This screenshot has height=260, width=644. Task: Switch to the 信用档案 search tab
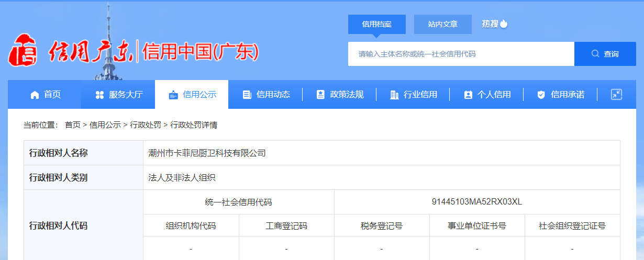[x=377, y=24]
